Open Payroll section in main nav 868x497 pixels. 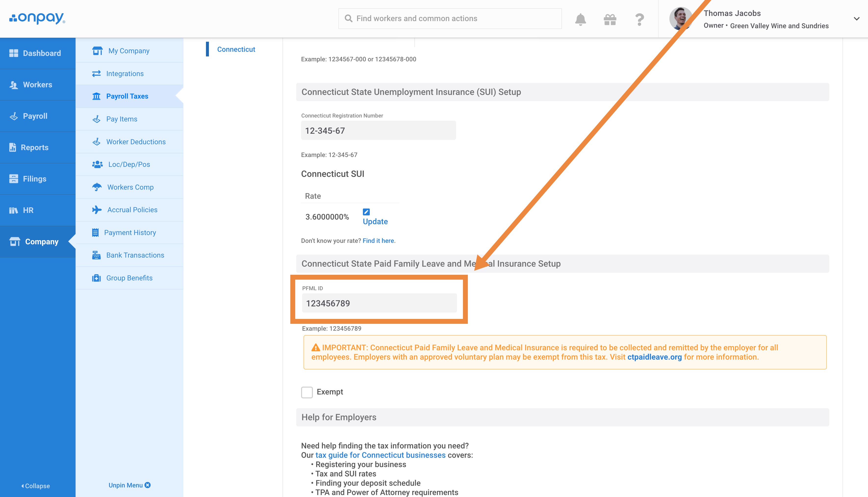click(x=38, y=116)
